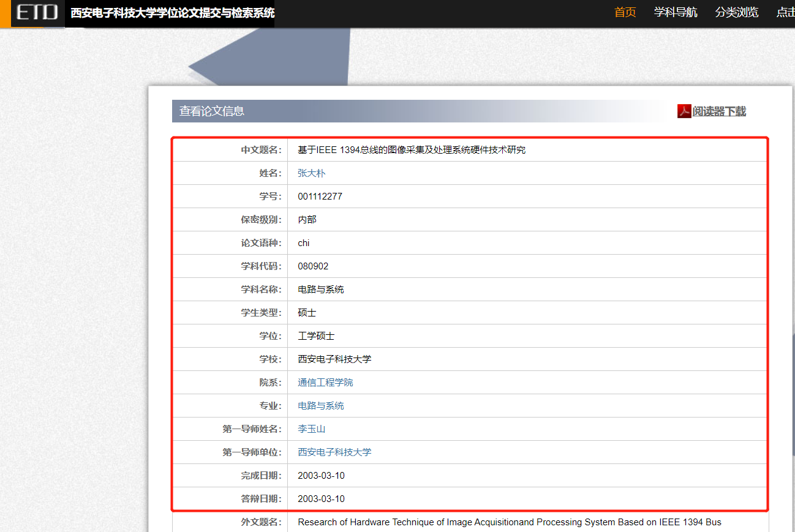Select 学校 value 西安电子科技大学
795x532 pixels.
tap(334, 359)
